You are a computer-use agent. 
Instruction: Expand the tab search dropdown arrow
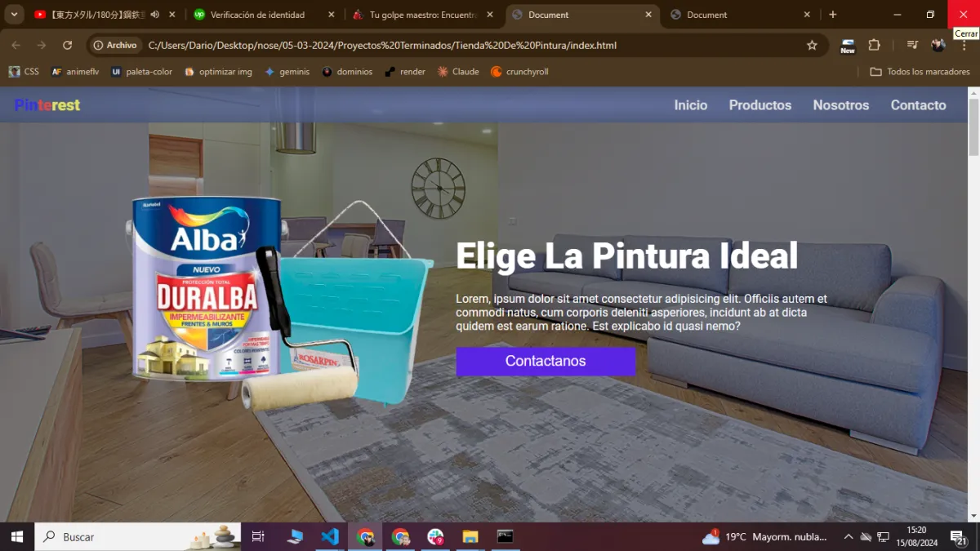(x=14, y=15)
